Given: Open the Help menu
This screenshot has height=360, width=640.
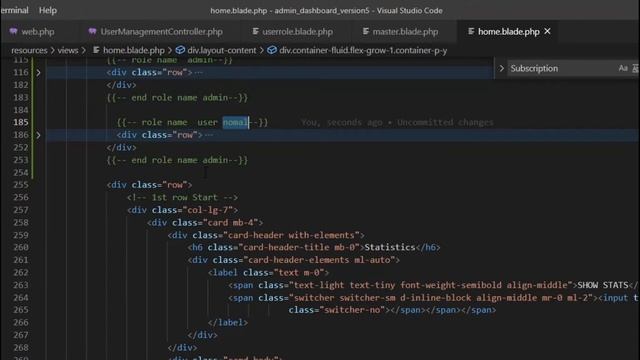Looking at the screenshot, I should coord(48,10).
